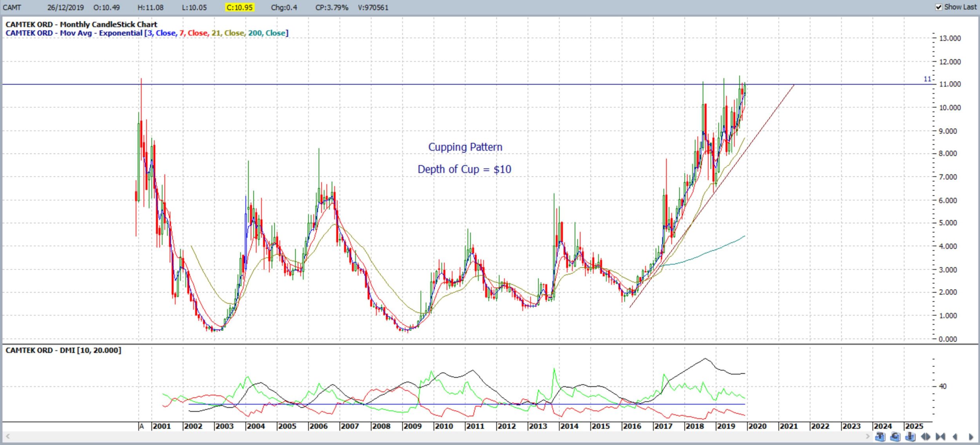This screenshot has height=445, width=980.
Task: Click the "A" marker on time axis
Action: tap(142, 426)
